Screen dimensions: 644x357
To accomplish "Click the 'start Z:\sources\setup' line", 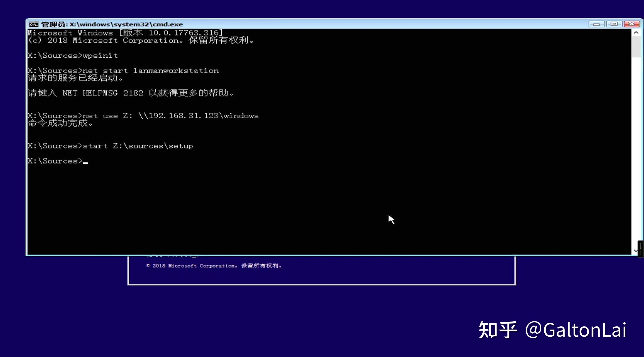I will [110, 146].
